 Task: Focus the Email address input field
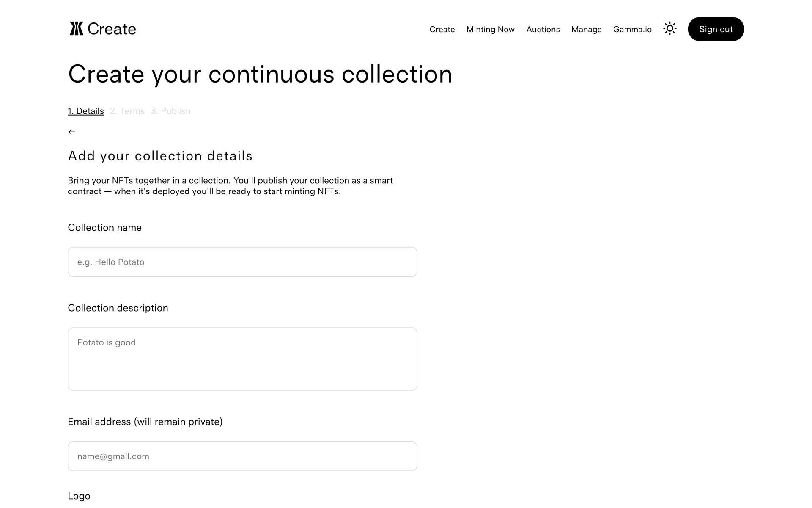242,456
